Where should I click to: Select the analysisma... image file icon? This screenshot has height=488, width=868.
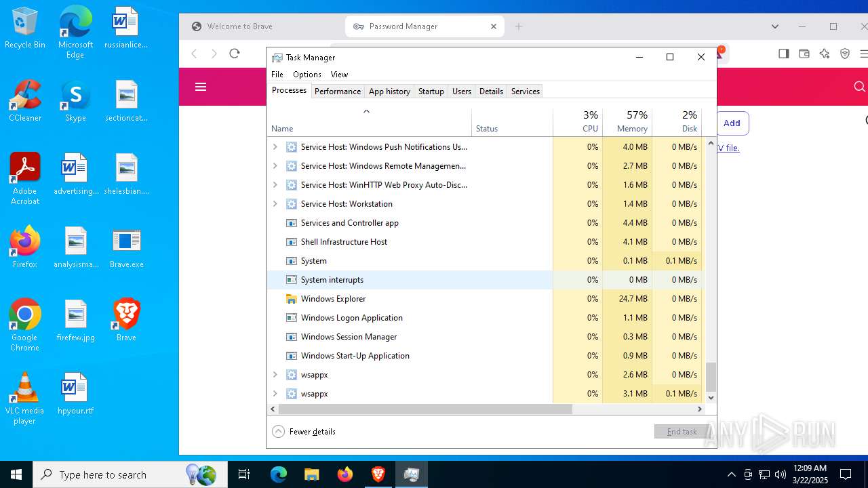pos(75,248)
